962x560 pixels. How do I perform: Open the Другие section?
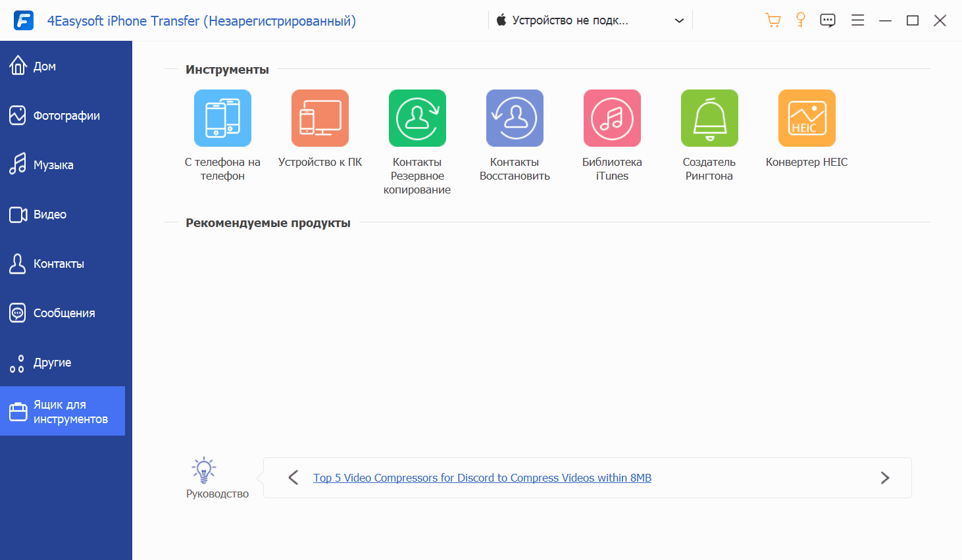63,362
